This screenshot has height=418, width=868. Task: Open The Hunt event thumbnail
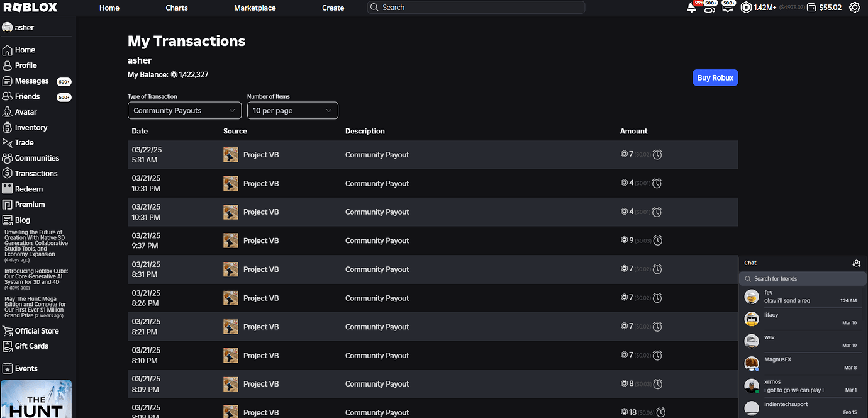[36, 399]
